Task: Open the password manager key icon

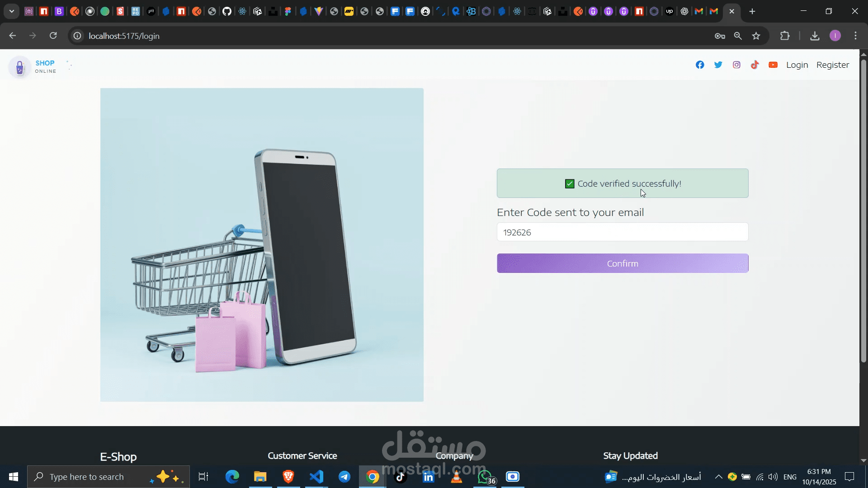Action: [720, 36]
